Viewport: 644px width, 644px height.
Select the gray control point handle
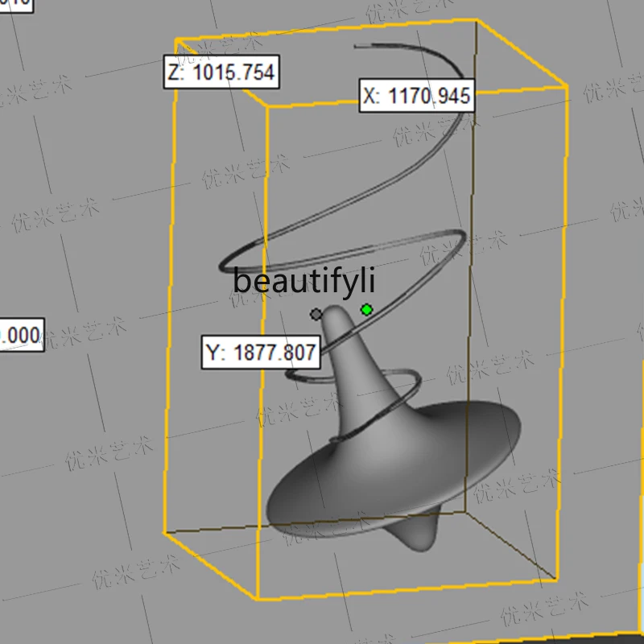(316, 315)
